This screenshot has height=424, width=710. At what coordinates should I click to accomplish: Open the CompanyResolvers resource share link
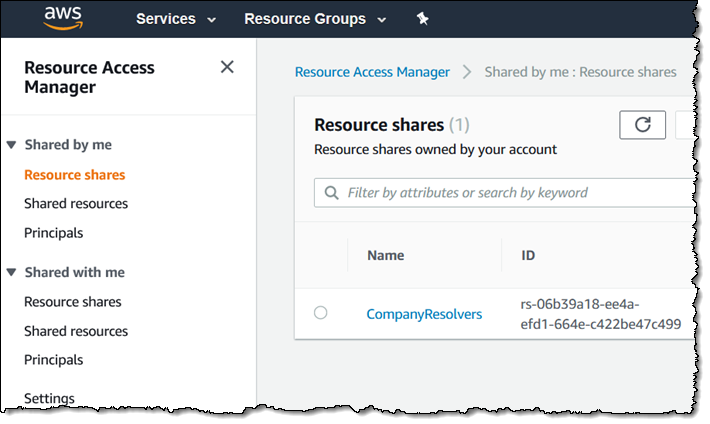click(x=424, y=314)
